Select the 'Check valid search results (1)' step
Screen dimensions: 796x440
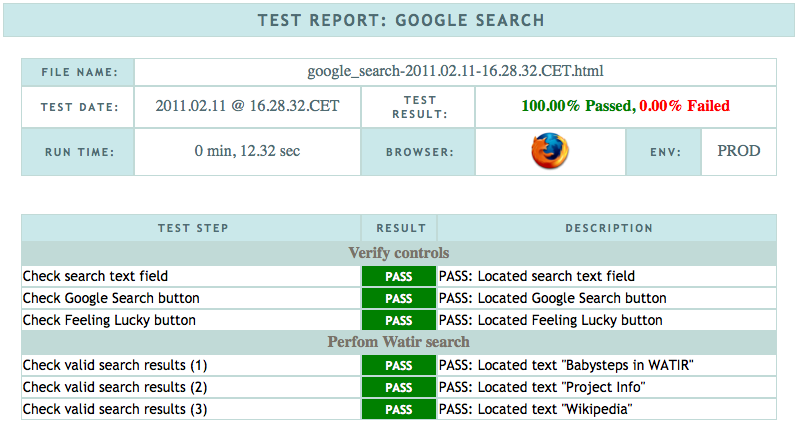tap(115, 365)
